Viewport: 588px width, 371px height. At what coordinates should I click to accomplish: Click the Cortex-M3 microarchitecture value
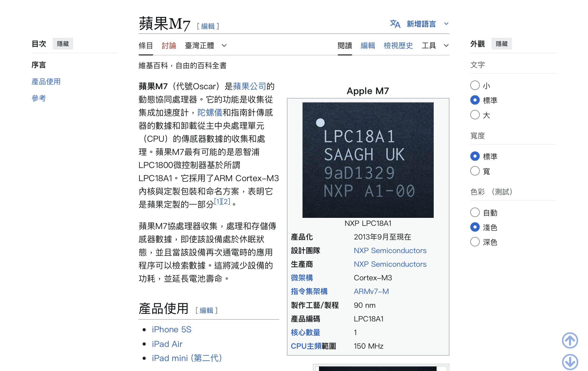click(x=373, y=278)
